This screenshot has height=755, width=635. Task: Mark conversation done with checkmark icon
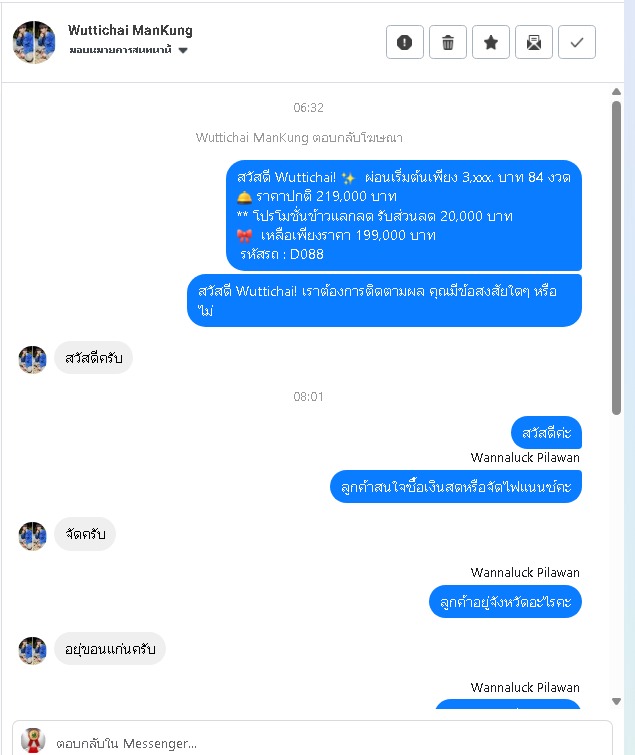[577, 42]
